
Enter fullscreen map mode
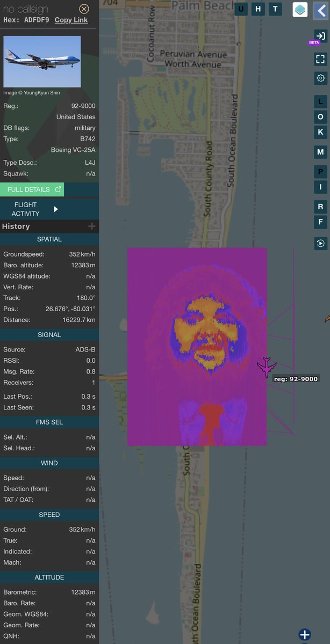pyautogui.click(x=320, y=60)
